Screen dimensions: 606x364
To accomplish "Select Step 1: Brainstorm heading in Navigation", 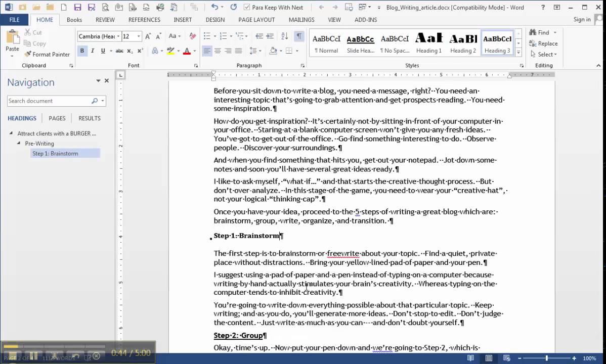I will pos(65,153).
